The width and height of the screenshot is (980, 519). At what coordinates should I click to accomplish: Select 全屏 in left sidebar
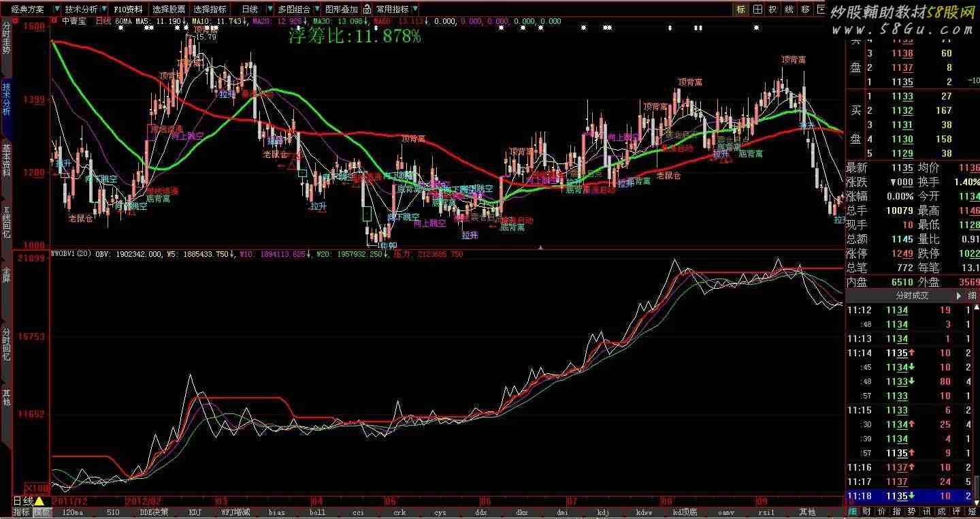coord(6,274)
